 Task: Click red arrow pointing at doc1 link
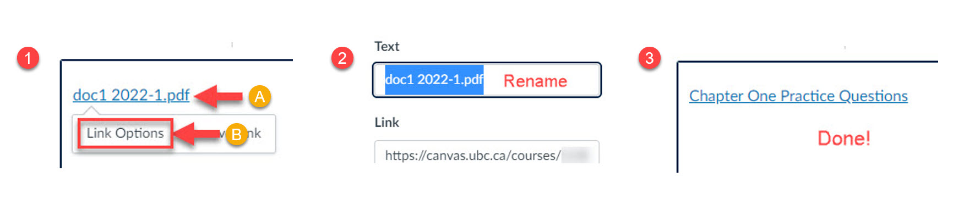(x=219, y=96)
